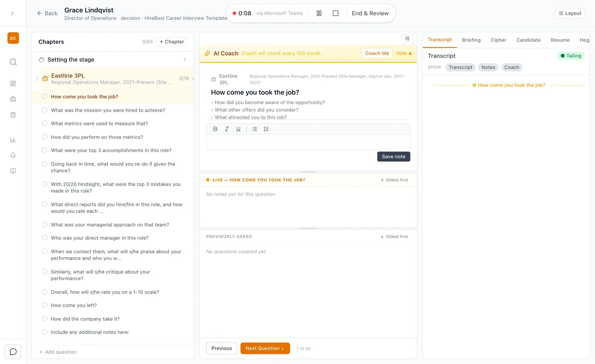Go to the Previous question
The width and height of the screenshot is (595, 364).
(x=221, y=348)
